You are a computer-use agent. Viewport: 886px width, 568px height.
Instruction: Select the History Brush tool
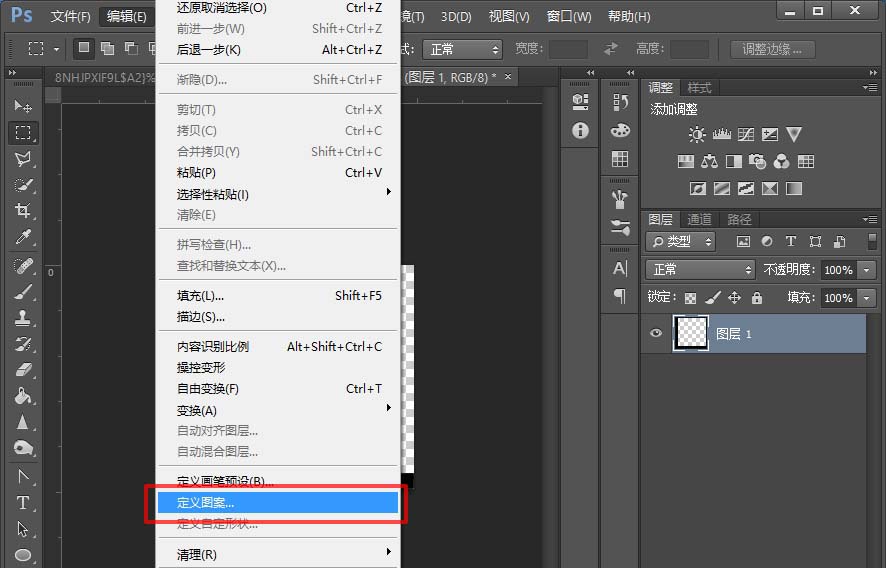point(23,344)
